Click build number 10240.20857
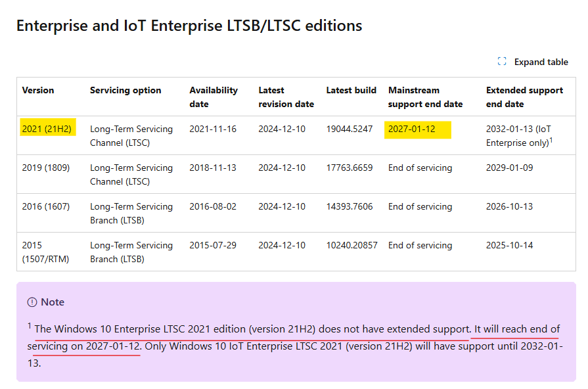 tap(351, 245)
